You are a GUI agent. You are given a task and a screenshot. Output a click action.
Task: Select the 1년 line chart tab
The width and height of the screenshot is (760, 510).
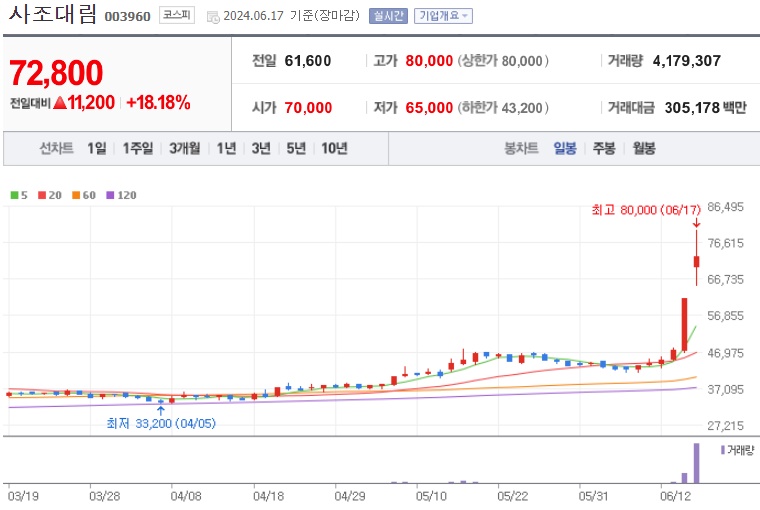pos(226,148)
